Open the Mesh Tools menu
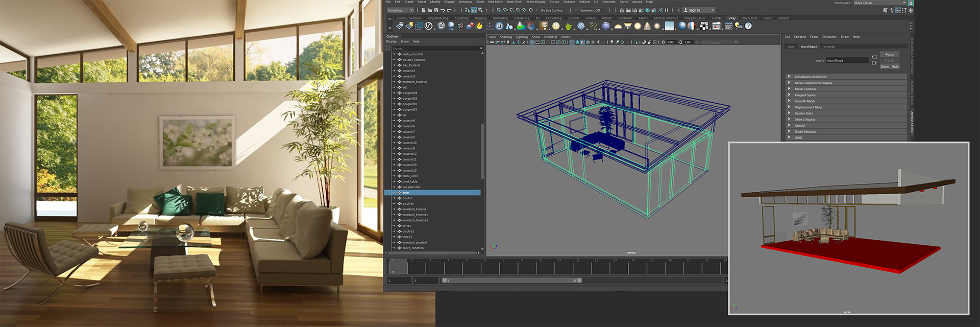This screenshot has width=980, height=327. point(514,2)
